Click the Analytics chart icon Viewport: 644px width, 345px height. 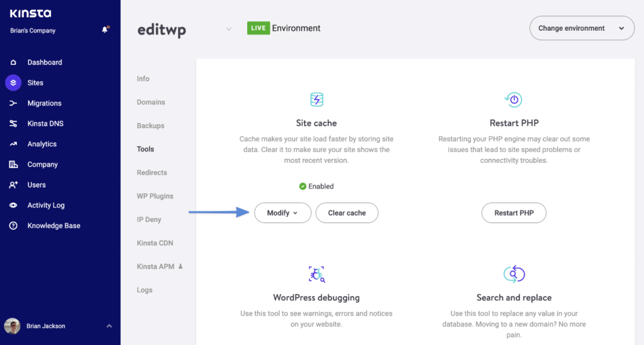click(x=13, y=144)
